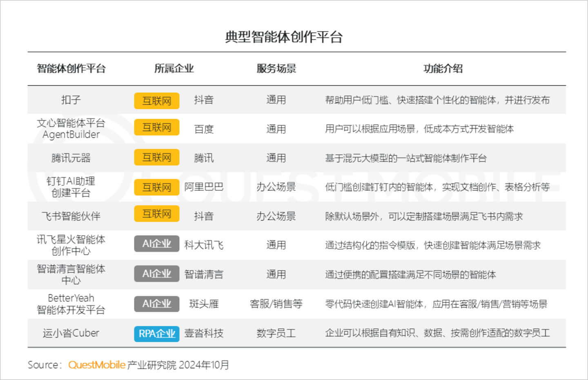Click the 数字员工 service scenario cell
Screen dimensions: 588x380
(x=276, y=333)
